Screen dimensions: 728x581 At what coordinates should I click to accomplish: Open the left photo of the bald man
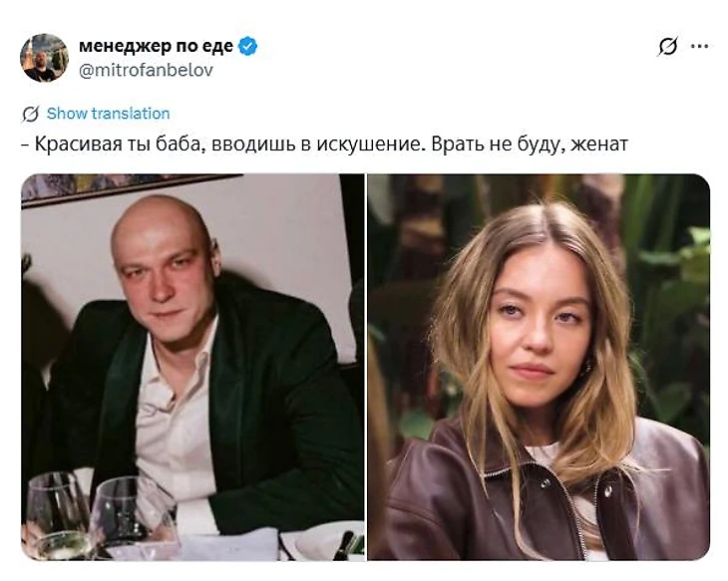pyautogui.click(x=192, y=367)
